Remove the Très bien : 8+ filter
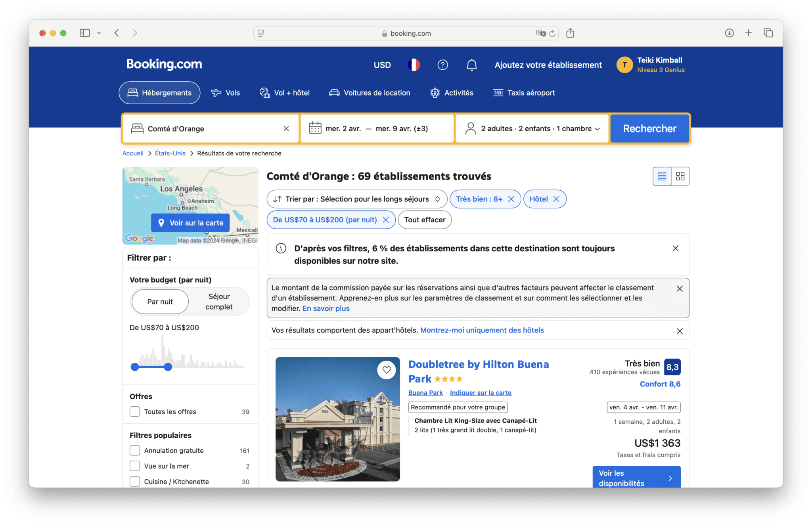The width and height of the screenshot is (812, 526). tap(511, 199)
